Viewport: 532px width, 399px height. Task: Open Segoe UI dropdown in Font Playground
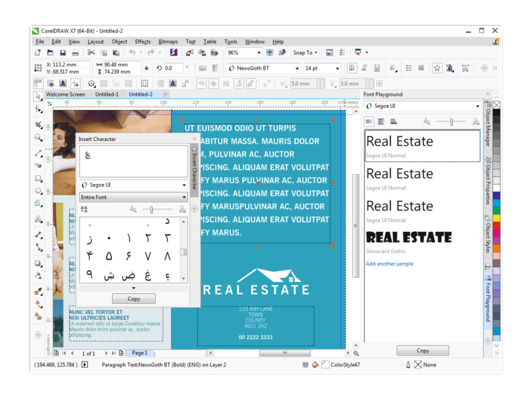click(477, 106)
